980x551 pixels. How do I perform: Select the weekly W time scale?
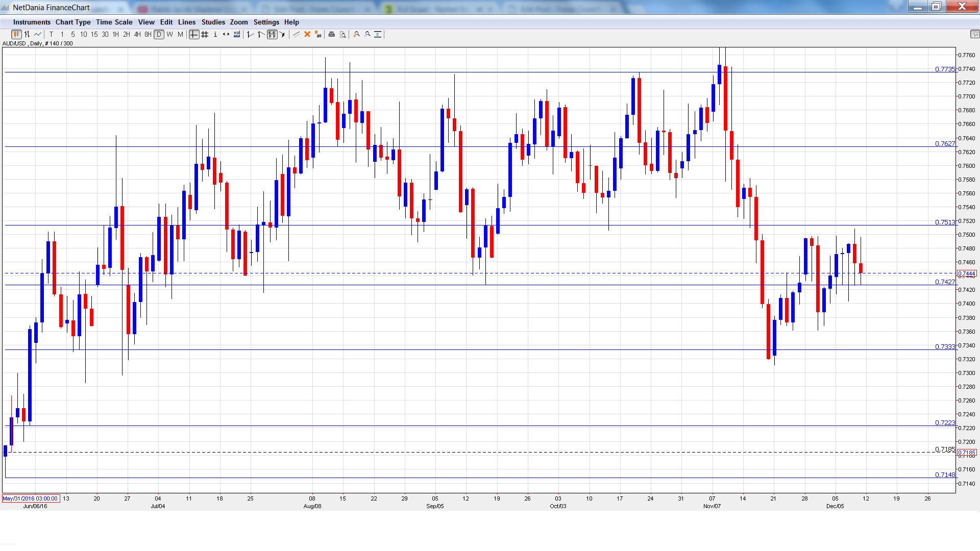tap(169, 34)
